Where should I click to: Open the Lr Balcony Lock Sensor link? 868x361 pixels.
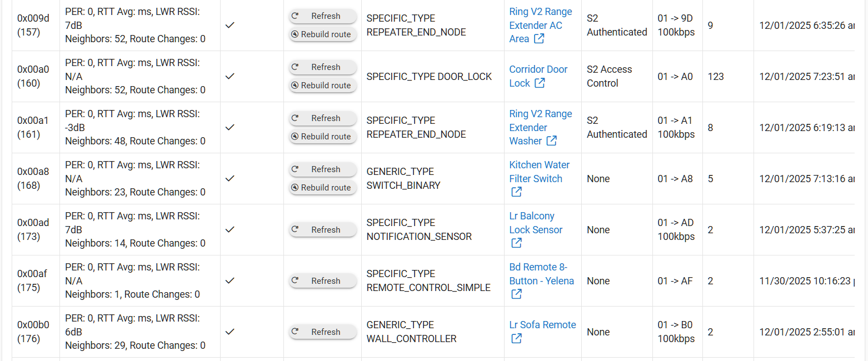click(x=532, y=216)
